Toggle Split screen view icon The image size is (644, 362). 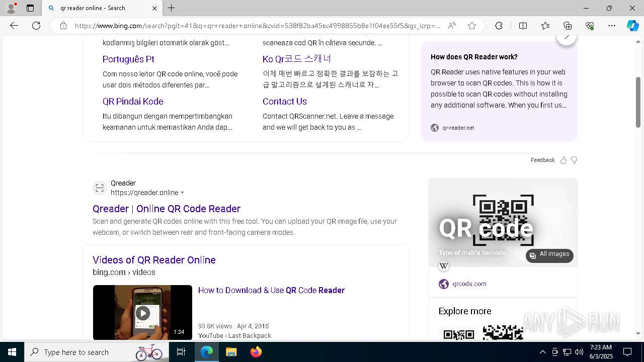click(x=523, y=26)
